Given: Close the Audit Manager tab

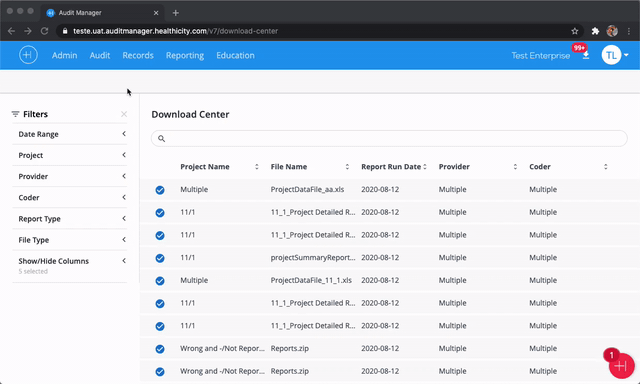Looking at the screenshot, I should click(x=156, y=13).
